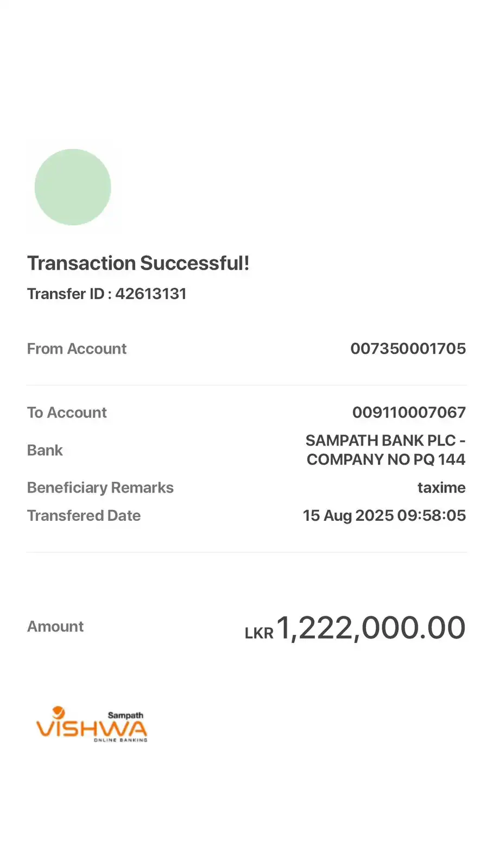Click the Sampath Vishwa logo
Image resolution: width=493 pixels, height=868 pixels.
point(92,724)
